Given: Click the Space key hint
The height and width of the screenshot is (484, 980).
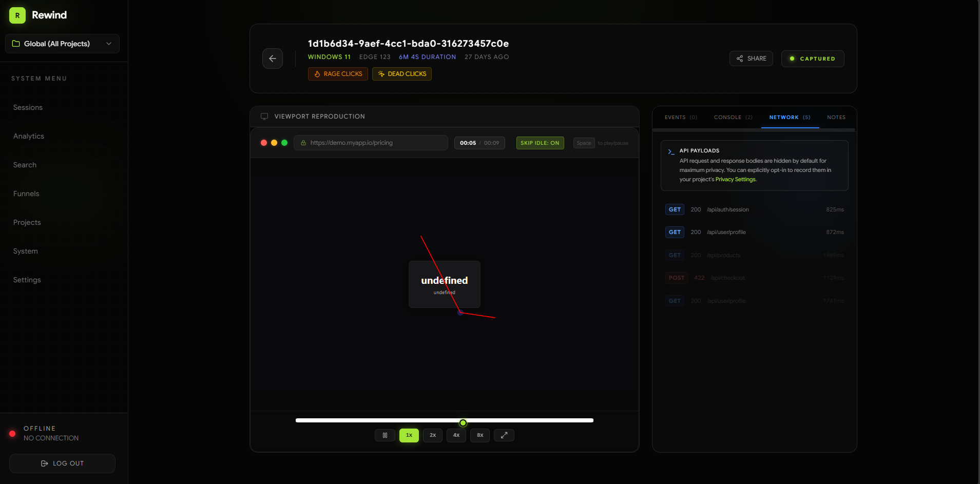Looking at the screenshot, I should [584, 143].
